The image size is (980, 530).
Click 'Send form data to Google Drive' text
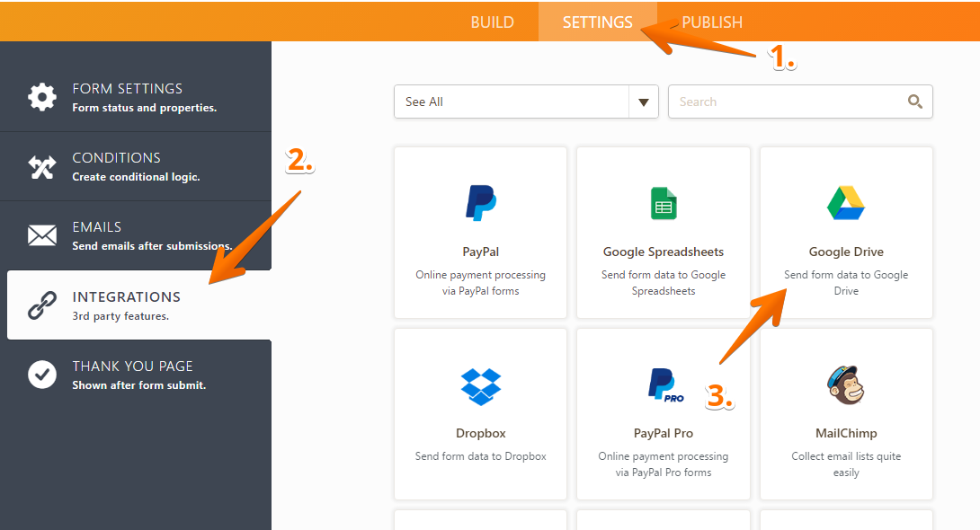click(x=846, y=283)
